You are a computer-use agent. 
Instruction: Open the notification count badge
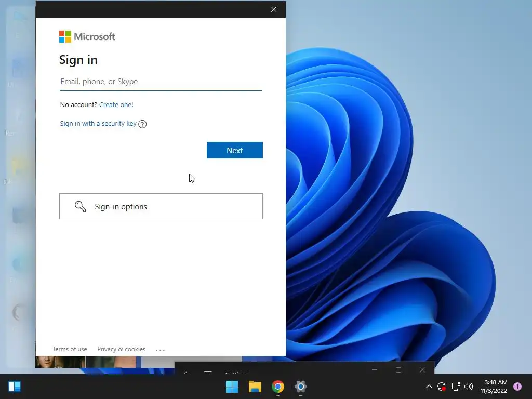point(517,387)
